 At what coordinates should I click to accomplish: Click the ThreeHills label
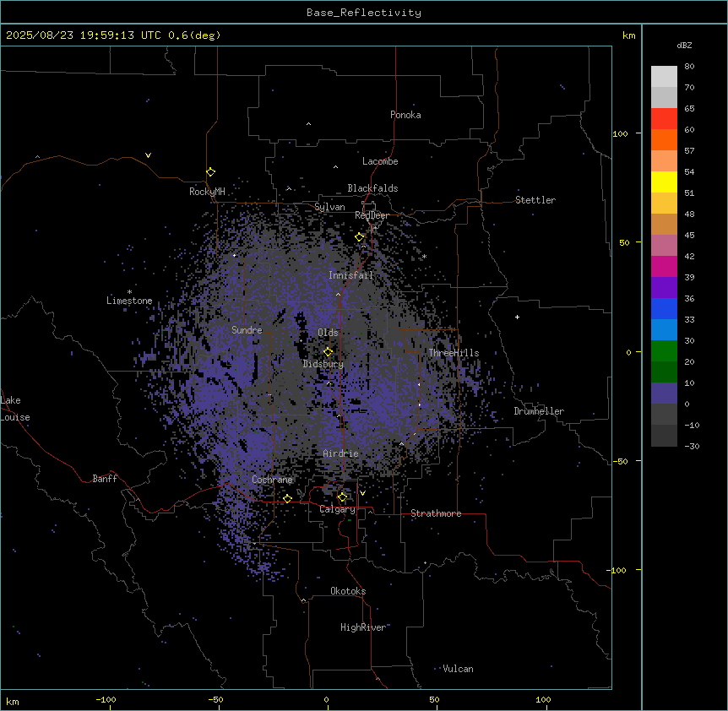[x=454, y=353]
